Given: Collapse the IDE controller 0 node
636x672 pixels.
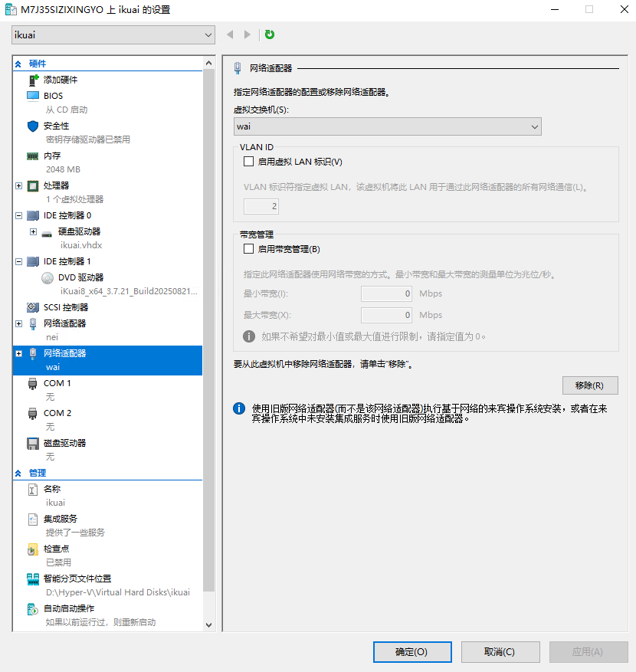Looking at the screenshot, I should (x=18, y=216).
